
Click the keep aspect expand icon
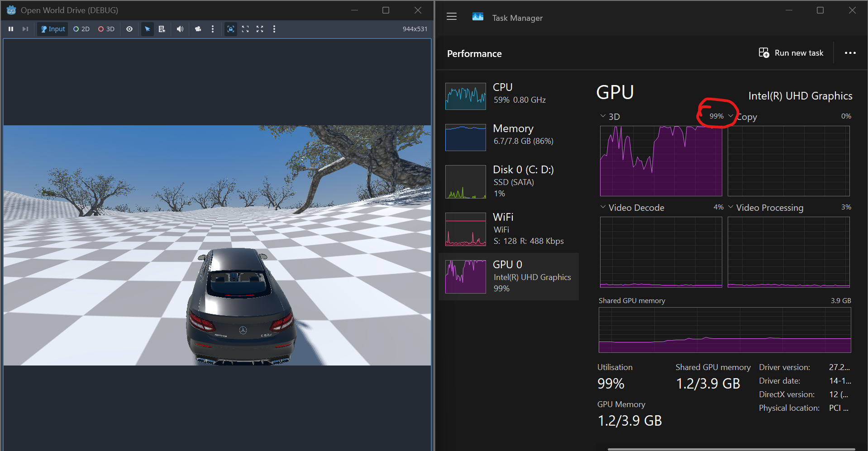(x=245, y=29)
